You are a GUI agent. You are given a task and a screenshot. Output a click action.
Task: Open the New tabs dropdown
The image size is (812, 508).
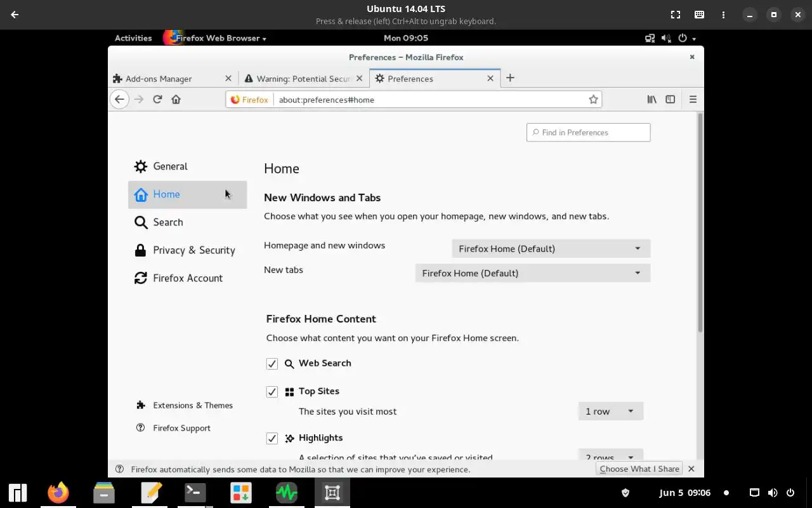pos(533,273)
